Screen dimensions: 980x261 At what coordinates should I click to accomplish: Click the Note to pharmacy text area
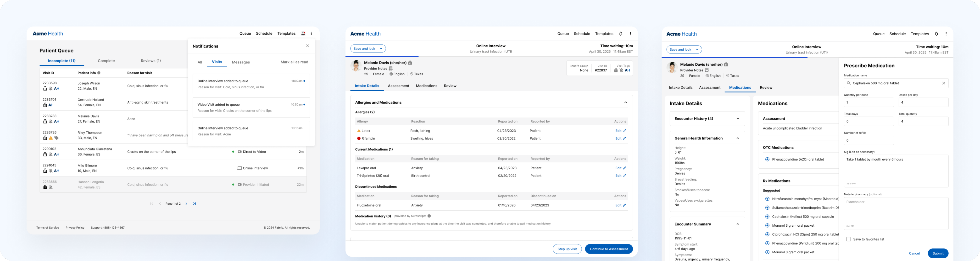point(896,213)
